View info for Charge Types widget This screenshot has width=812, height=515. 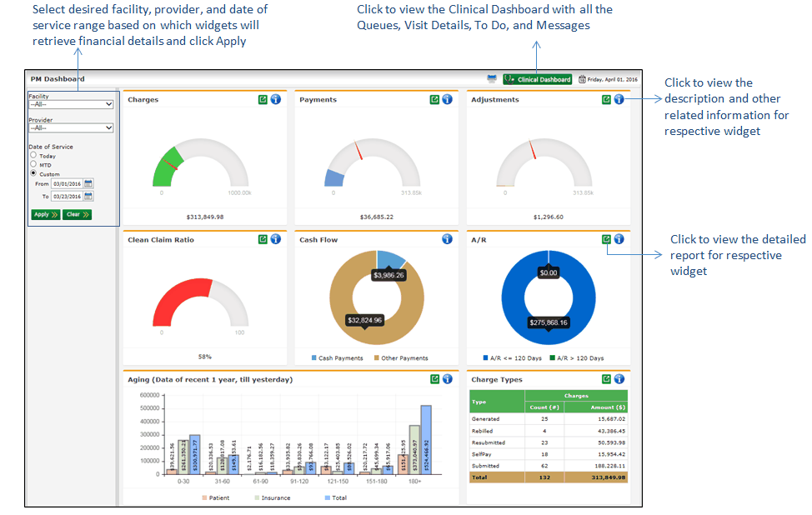(x=619, y=379)
